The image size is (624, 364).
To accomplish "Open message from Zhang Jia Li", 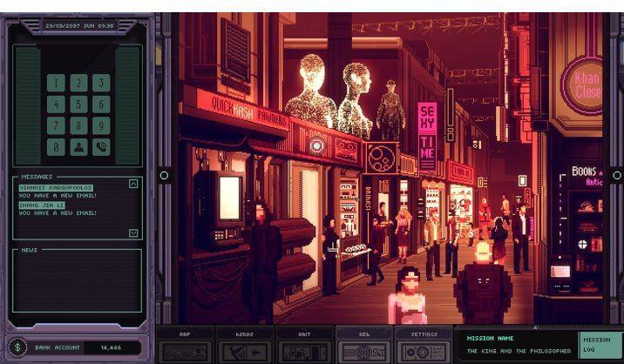I will click(44, 204).
